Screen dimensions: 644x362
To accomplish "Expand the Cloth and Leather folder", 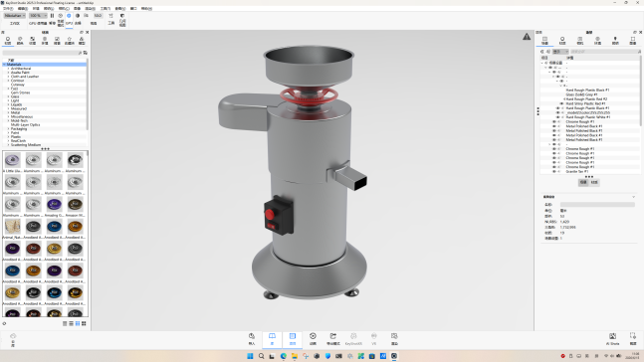I will click(x=8, y=77).
